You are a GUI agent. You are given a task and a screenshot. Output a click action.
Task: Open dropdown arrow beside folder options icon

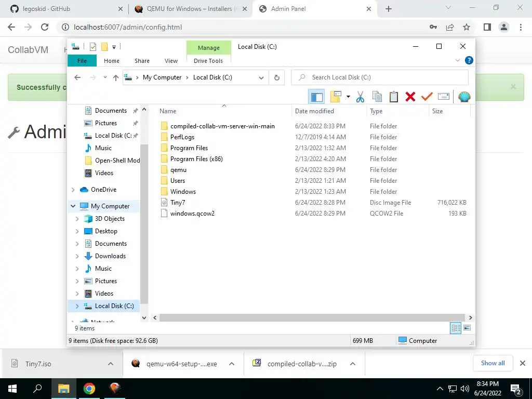pos(348,97)
